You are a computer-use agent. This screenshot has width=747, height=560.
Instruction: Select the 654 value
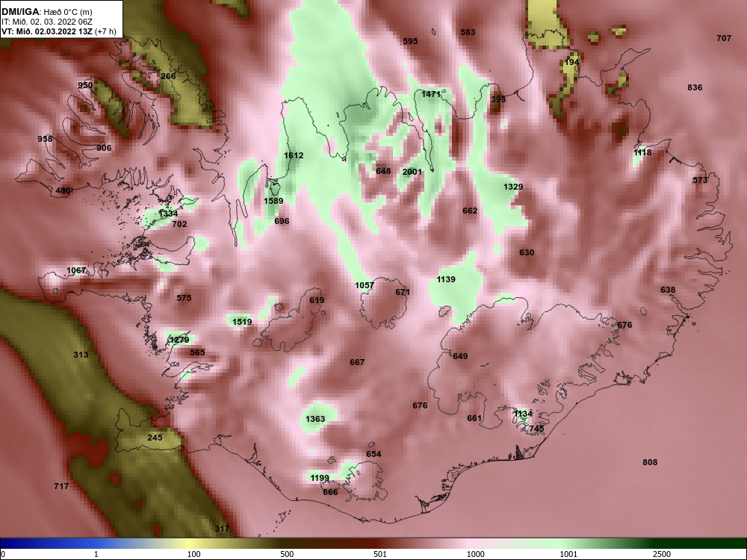pyautogui.click(x=373, y=454)
